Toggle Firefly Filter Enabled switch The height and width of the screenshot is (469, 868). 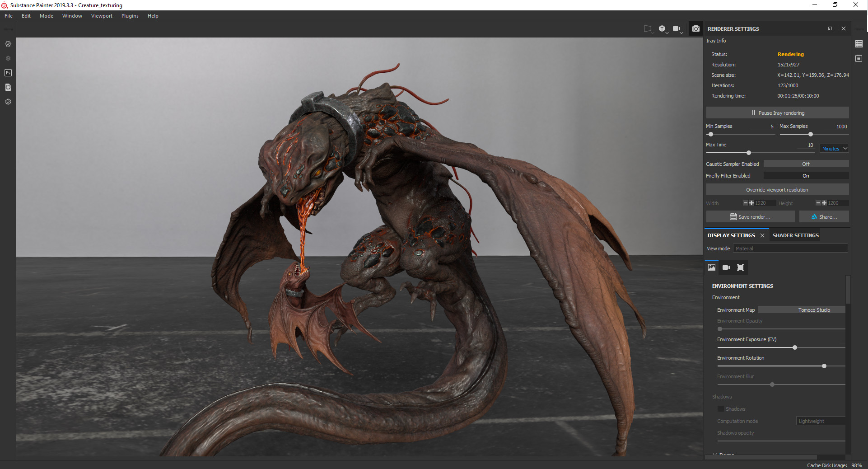(806, 176)
